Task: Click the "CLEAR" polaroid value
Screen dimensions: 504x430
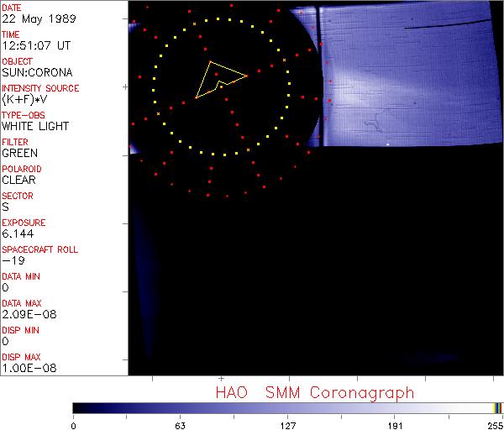Action: point(18,180)
